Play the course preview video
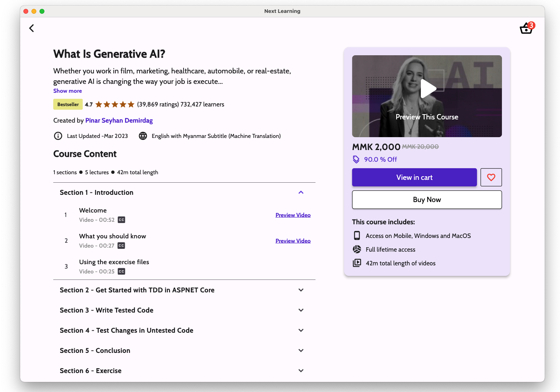The image size is (560, 392). (428, 89)
